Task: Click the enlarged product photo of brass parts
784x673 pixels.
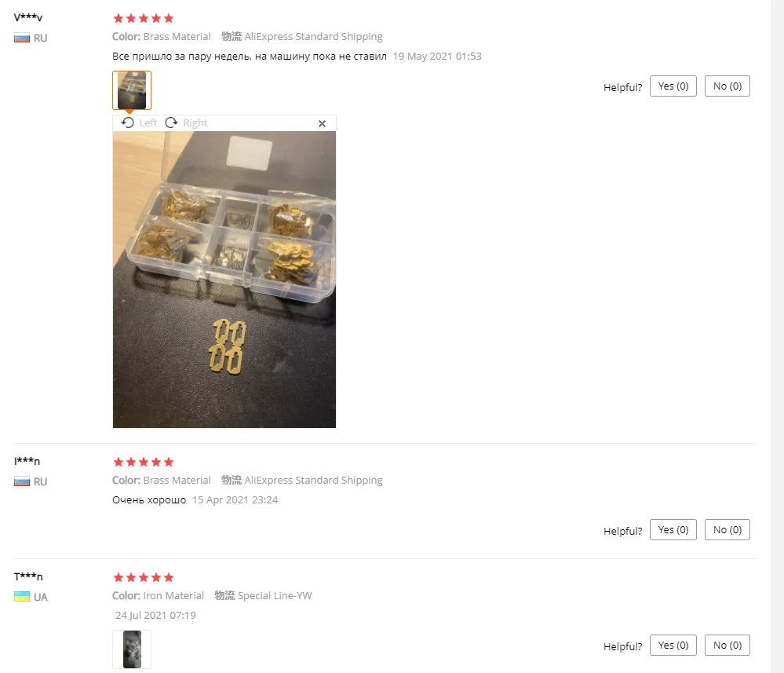Action: click(x=224, y=280)
